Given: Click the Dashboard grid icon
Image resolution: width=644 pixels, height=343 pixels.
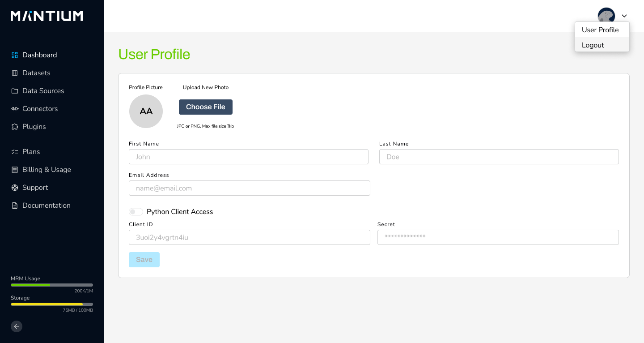Looking at the screenshot, I should click(15, 55).
